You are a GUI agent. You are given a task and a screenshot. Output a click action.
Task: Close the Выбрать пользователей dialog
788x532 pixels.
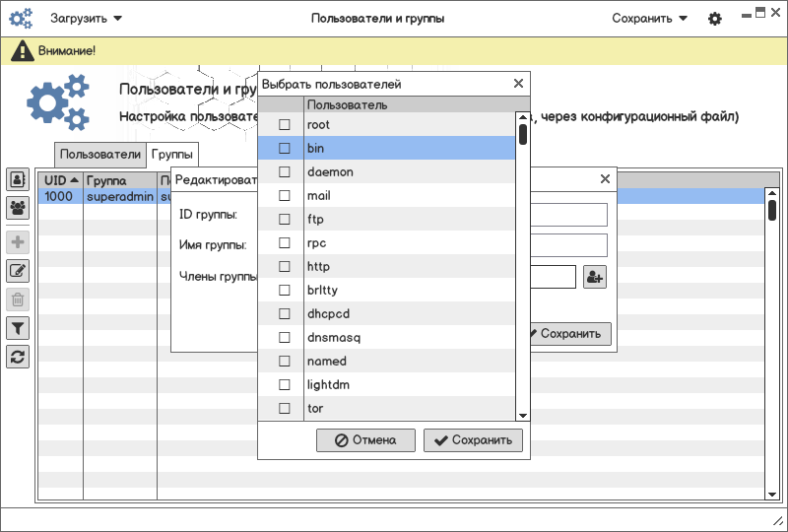click(518, 85)
